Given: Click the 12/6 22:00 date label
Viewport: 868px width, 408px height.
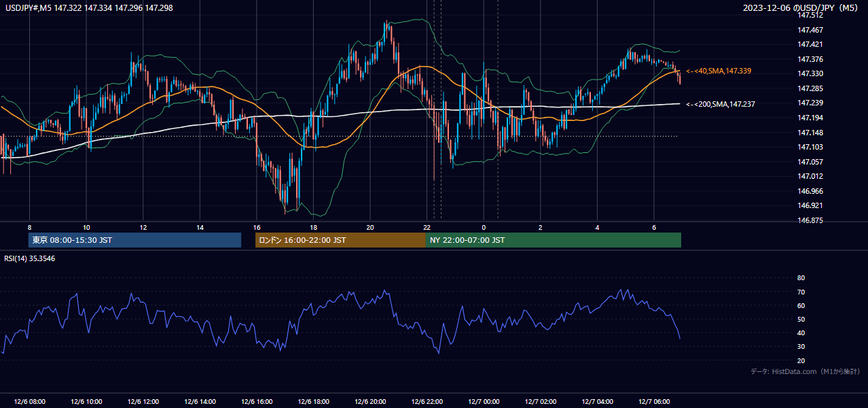Looking at the screenshot, I should [427, 402].
